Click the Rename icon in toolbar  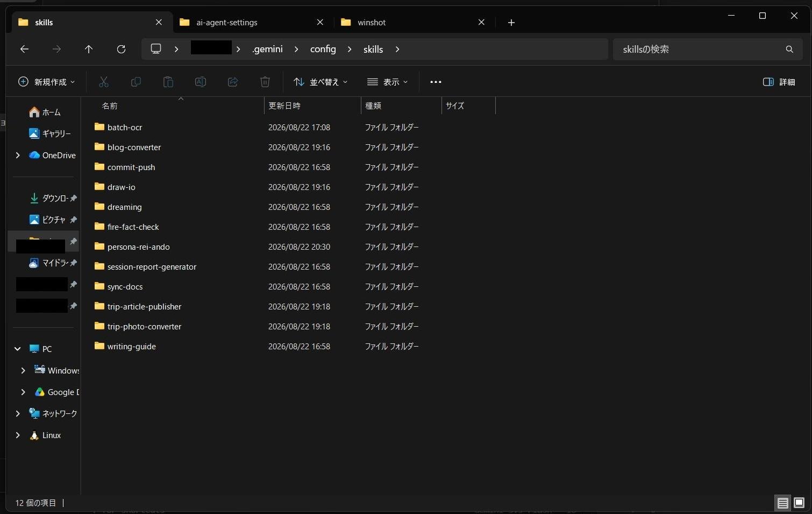201,82
